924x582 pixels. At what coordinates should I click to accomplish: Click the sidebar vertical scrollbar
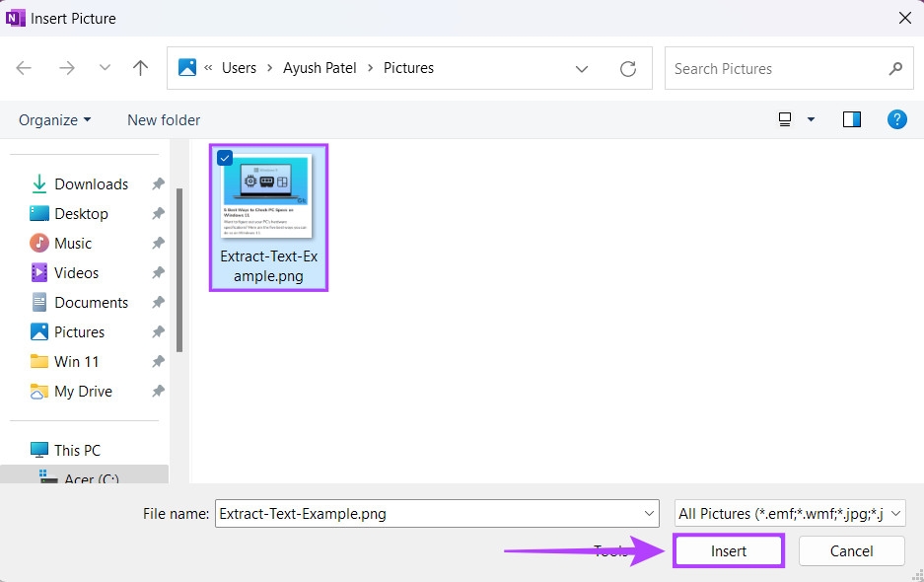tap(179, 270)
